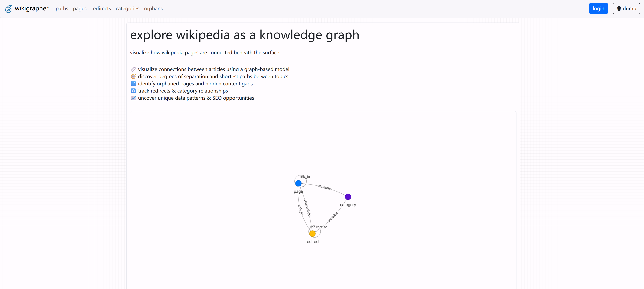This screenshot has width=644, height=289.
Task: Click the wikigrapher logo icon
Action: [9, 9]
